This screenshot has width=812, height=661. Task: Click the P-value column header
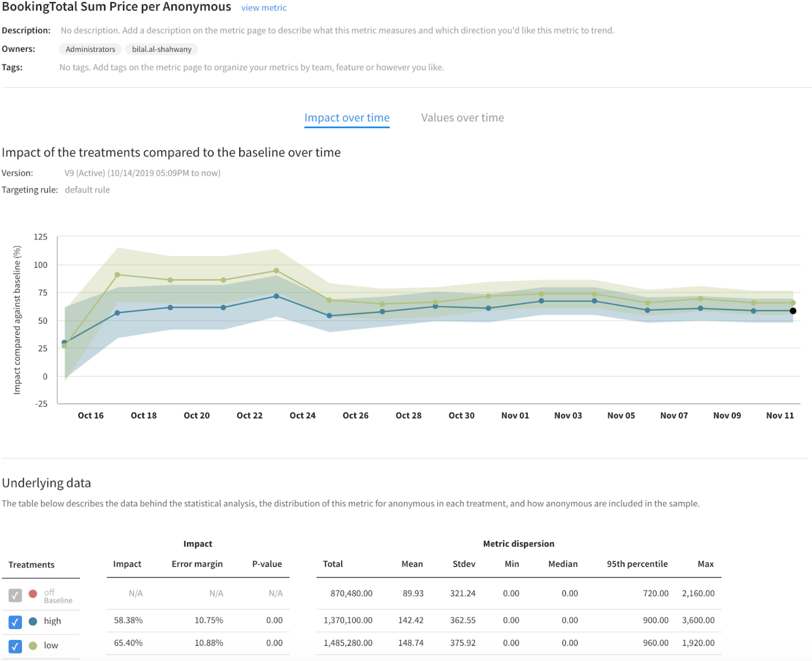pyautogui.click(x=267, y=564)
